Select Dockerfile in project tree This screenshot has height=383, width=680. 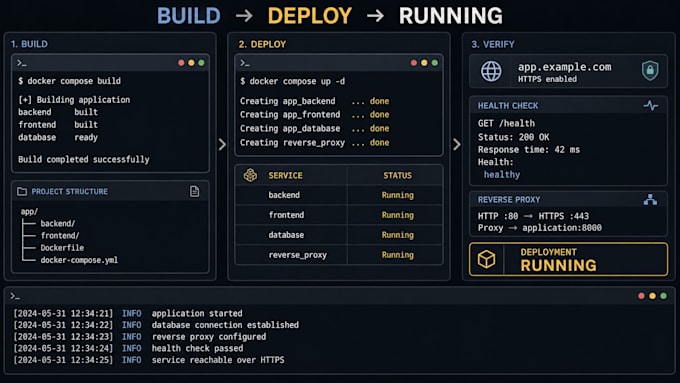point(62,248)
